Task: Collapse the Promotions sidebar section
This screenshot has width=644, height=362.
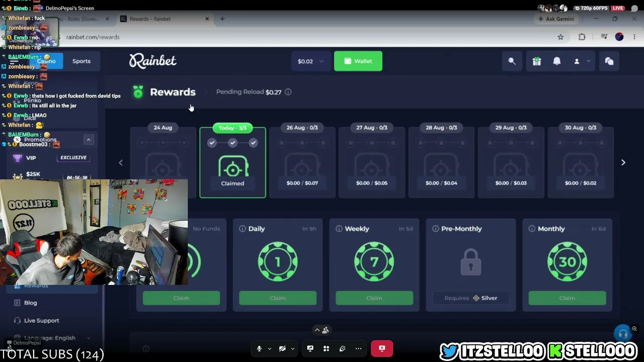Action: pyautogui.click(x=89, y=140)
